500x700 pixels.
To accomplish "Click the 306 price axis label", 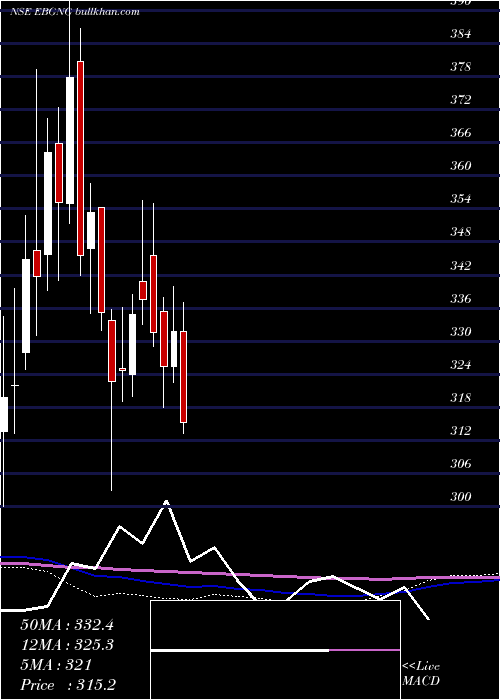I will point(460,463).
